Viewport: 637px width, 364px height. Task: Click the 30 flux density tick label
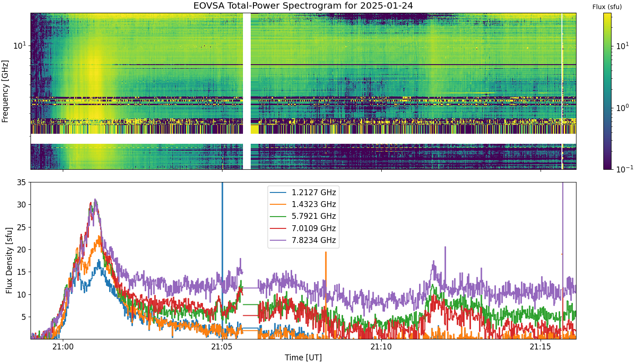(22, 205)
